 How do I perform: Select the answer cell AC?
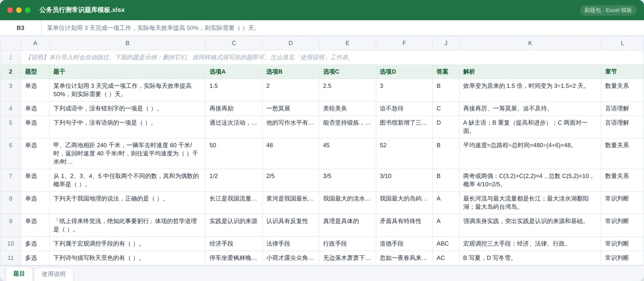[x=446, y=258]
